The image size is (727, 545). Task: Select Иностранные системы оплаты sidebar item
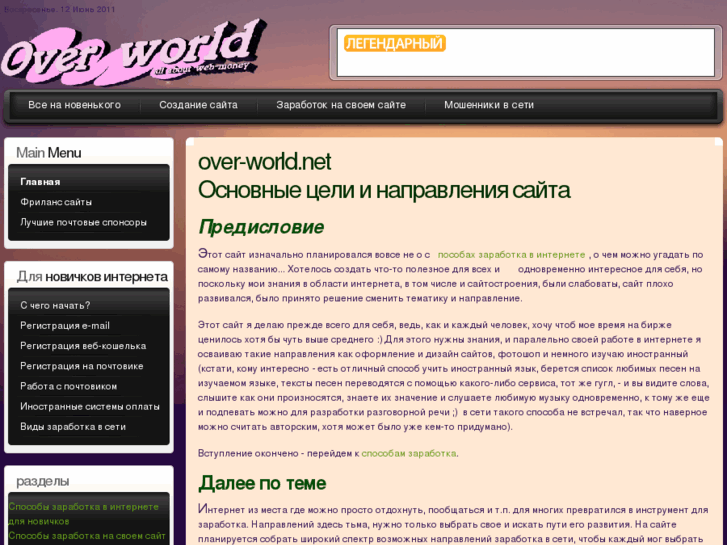tap(90, 406)
